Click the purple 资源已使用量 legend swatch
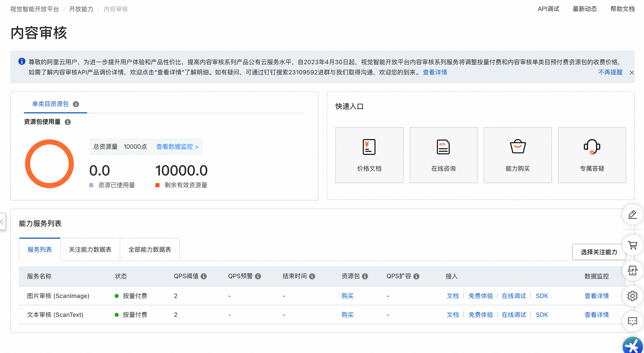 (x=91, y=185)
